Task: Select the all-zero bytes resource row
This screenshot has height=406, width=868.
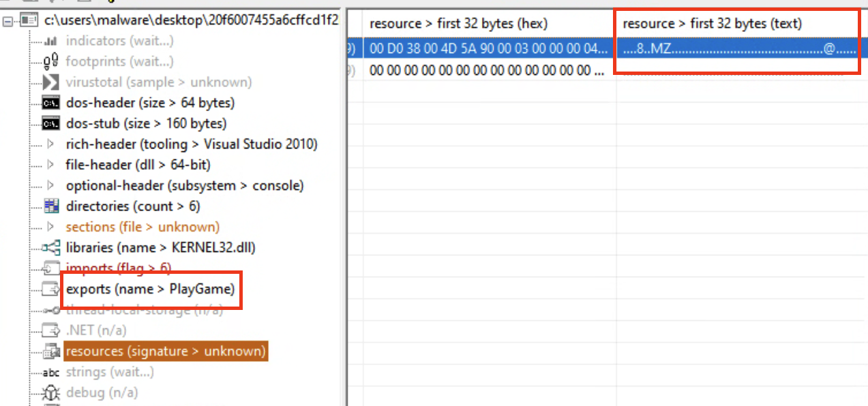Action: coord(608,71)
